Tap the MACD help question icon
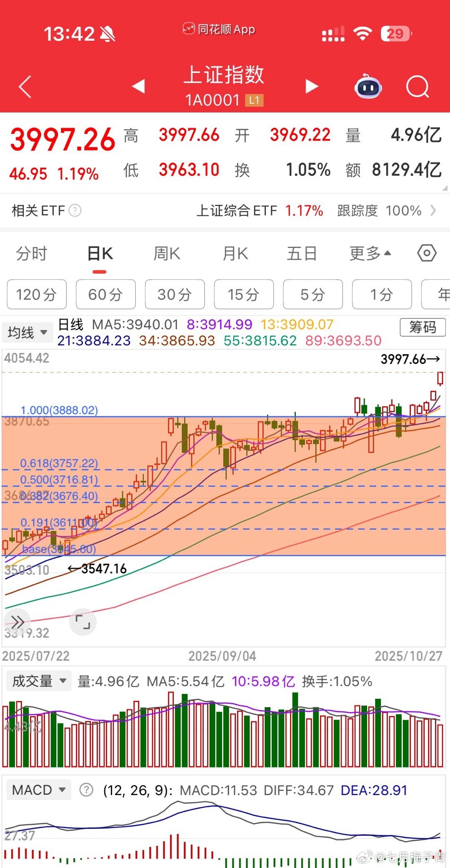This screenshot has height=868, width=450. (x=86, y=790)
